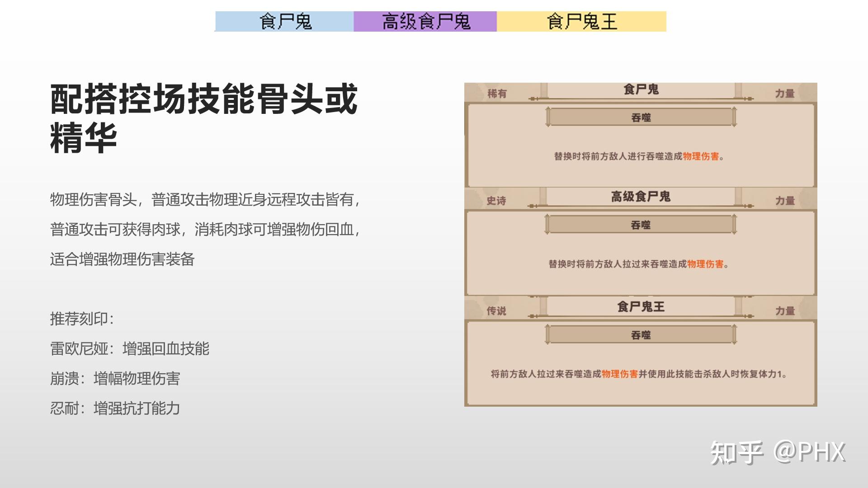
Task: Click the line 雷欧尼娅：增强回血技能
Action: click(x=129, y=349)
